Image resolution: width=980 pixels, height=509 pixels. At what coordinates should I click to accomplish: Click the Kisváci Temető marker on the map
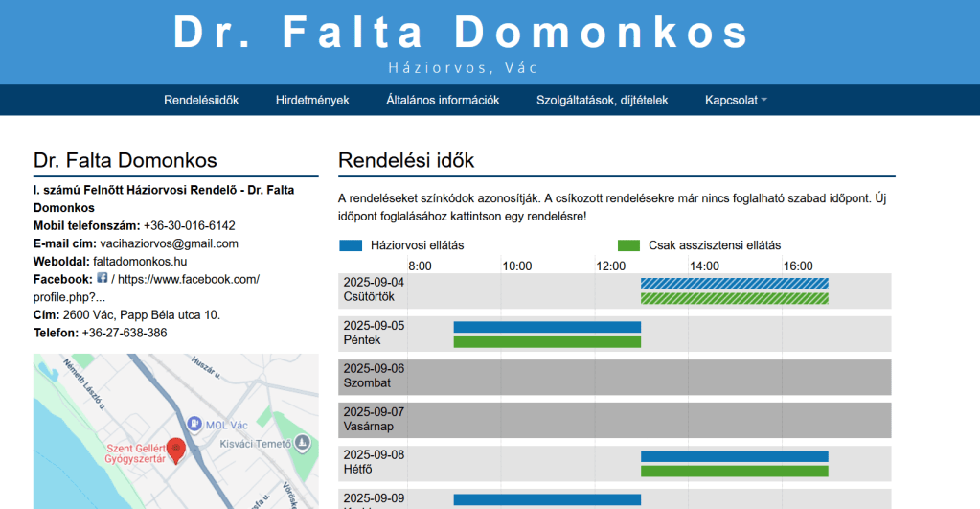[303, 443]
